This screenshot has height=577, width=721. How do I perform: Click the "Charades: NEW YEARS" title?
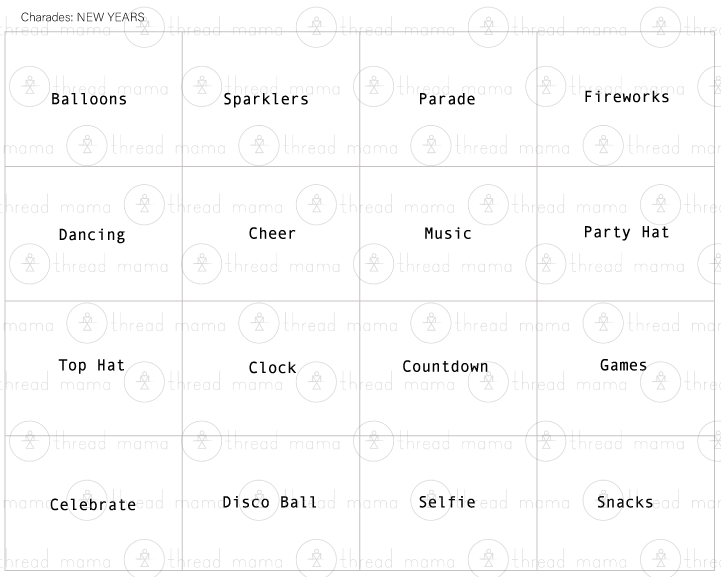(x=82, y=18)
